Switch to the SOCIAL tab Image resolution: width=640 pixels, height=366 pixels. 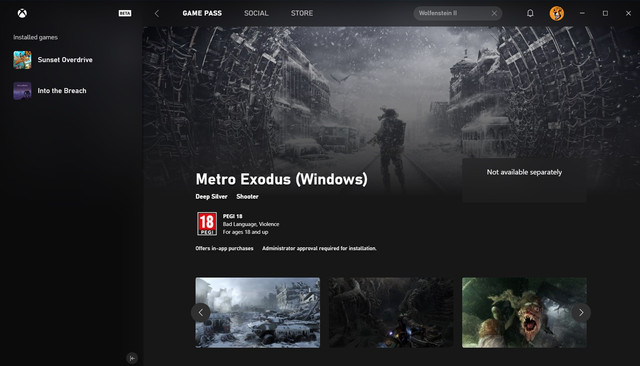coord(256,13)
